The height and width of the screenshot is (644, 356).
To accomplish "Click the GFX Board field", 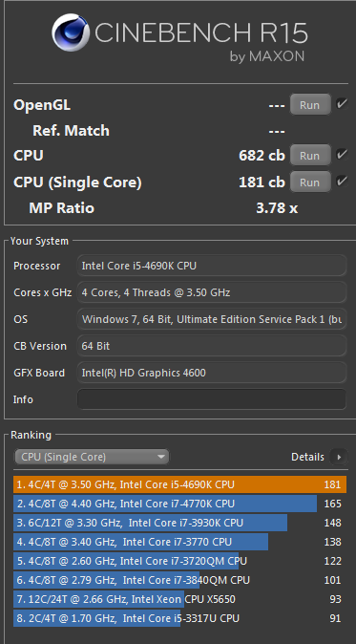I will pos(212,373).
